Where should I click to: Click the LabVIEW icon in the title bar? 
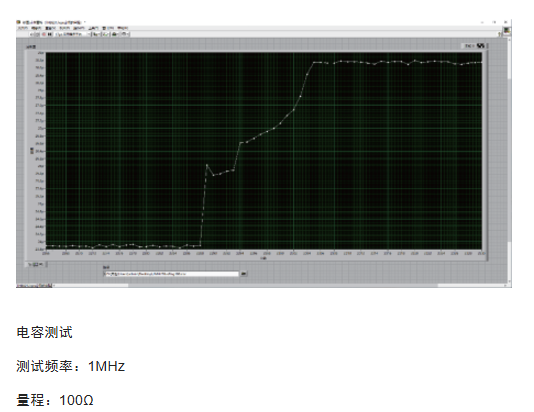click(x=18, y=22)
